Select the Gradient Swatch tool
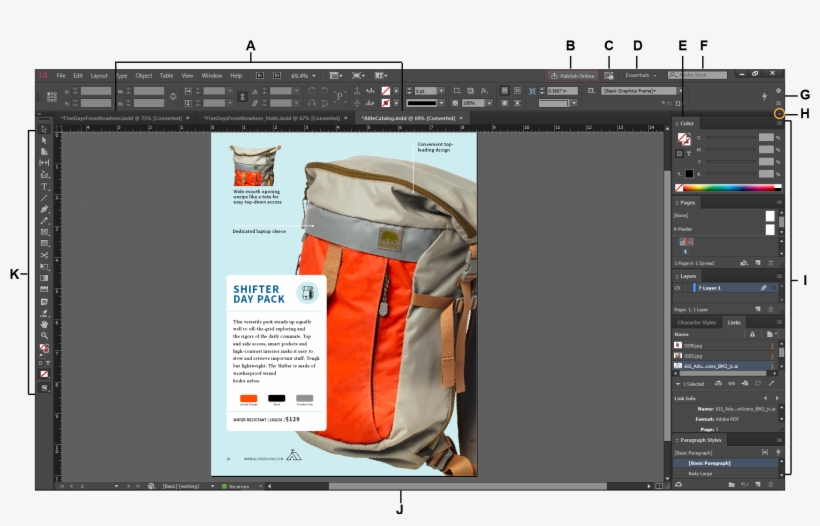 point(44,278)
